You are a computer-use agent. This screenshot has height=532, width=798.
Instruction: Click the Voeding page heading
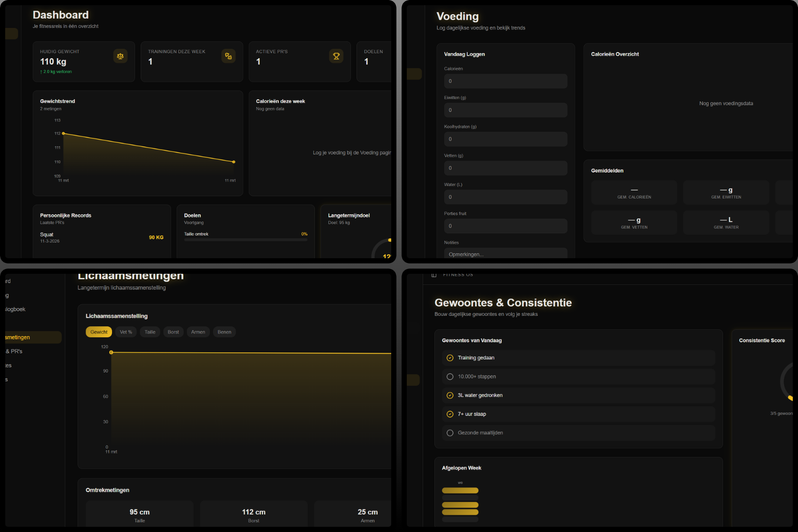[x=458, y=17]
